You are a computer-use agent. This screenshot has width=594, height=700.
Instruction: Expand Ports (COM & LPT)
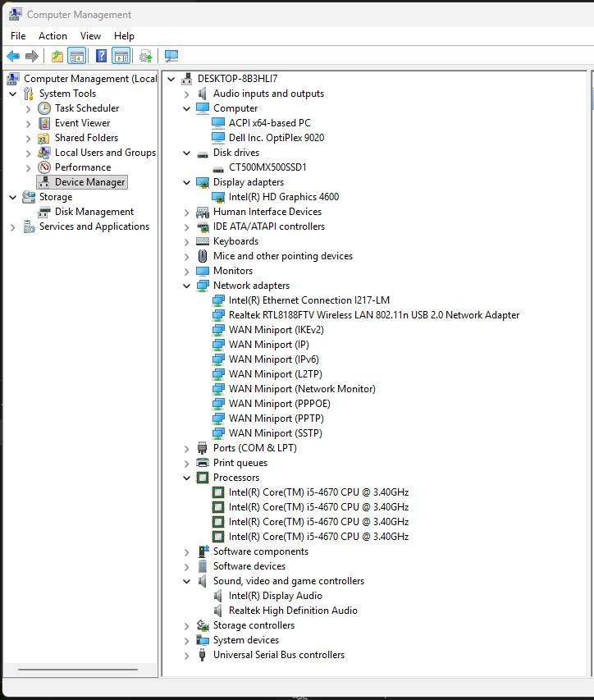186,448
